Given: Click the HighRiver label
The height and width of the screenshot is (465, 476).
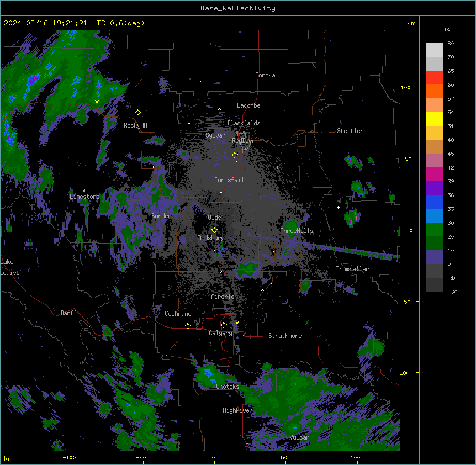Looking at the screenshot, I should 237,410.
